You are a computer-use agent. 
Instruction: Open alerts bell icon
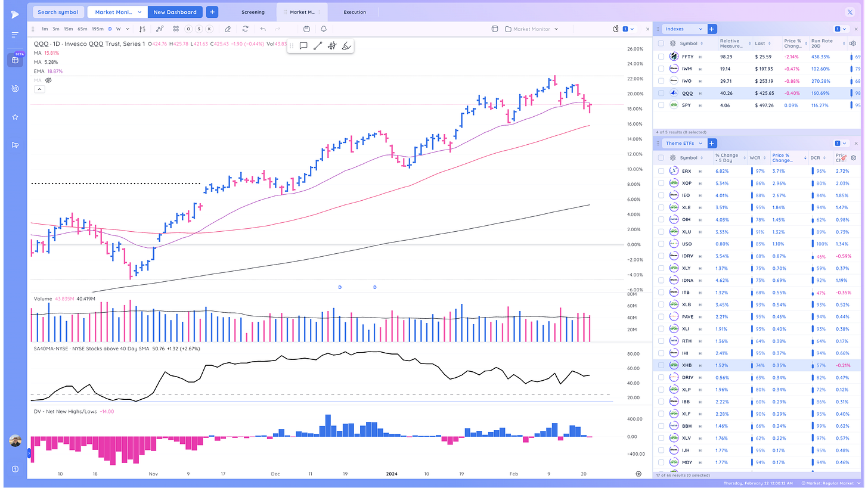tap(324, 29)
